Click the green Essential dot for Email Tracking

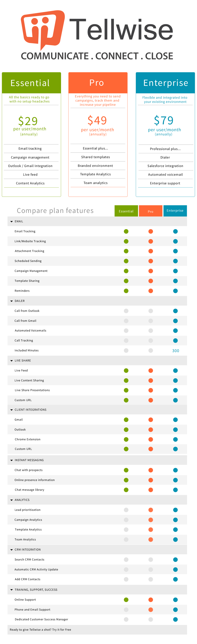point(126,231)
